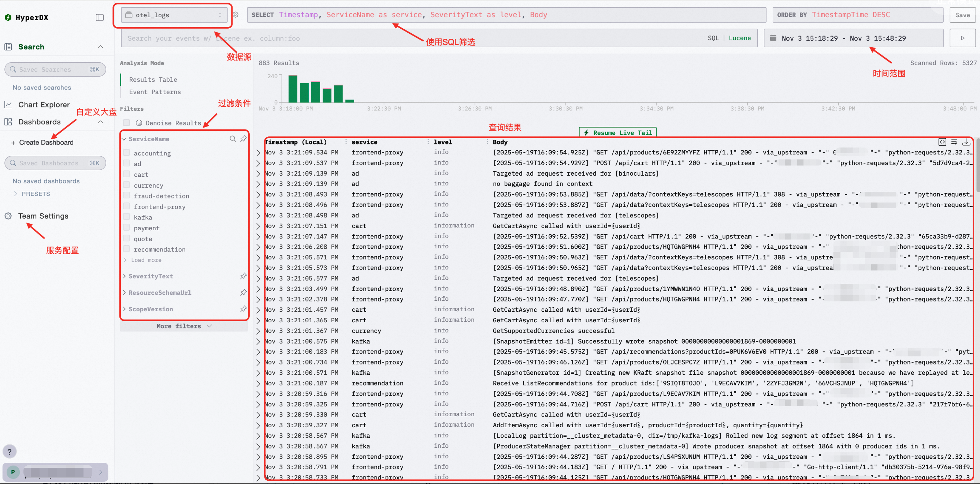Check the accounting service filter
Image resolution: width=980 pixels, height=484 pixels.
tap(127, 153)
